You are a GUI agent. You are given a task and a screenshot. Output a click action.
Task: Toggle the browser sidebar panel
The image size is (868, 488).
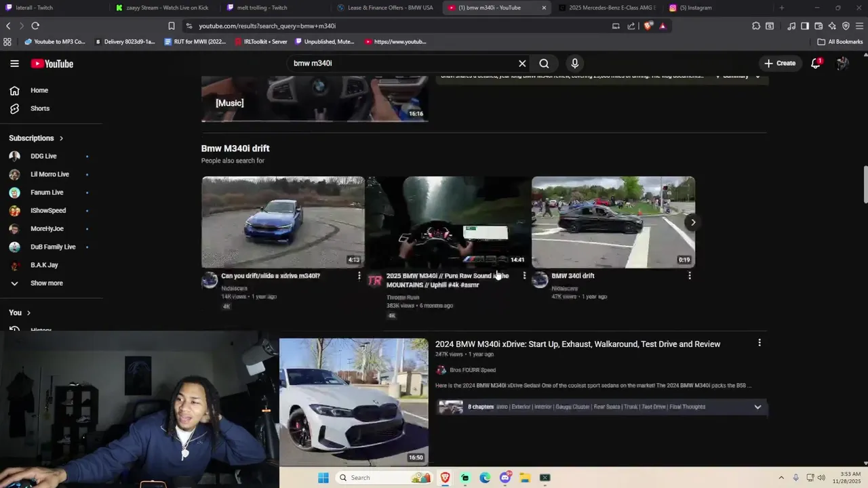pos(805,26)
